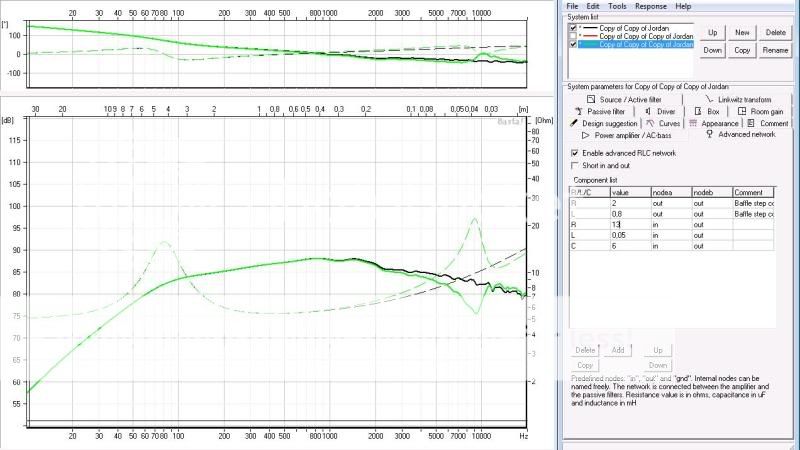
Task: Select the Design suggestion pencil icon
Action: click(574, 123)
